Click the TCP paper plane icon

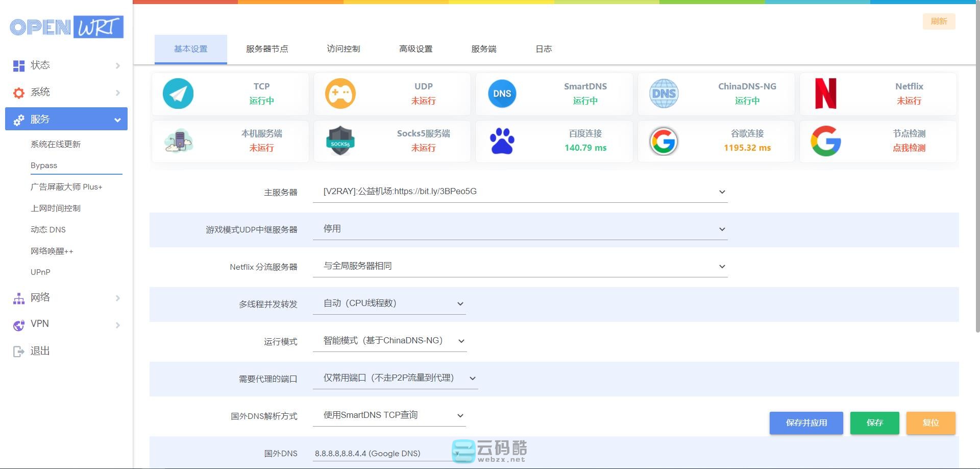point(178,93)
